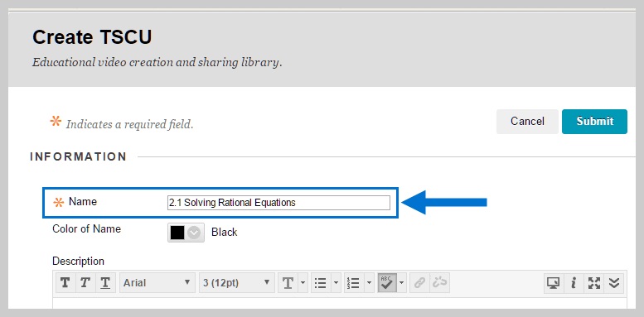Open the 3 (12pt) font size dropdown
The image size is (644, 317).
(236, 283)
